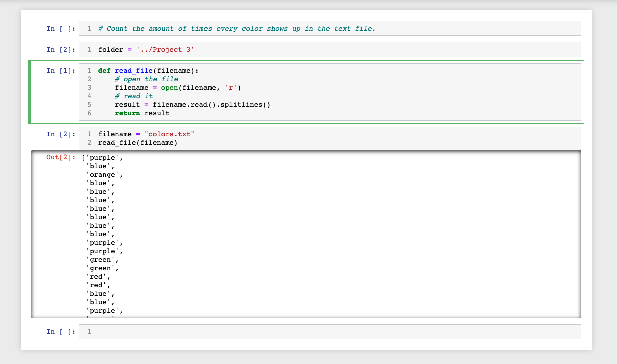Click the first 'green' entry in the output
The image size is (617, 364).
[x=101, y=259]
